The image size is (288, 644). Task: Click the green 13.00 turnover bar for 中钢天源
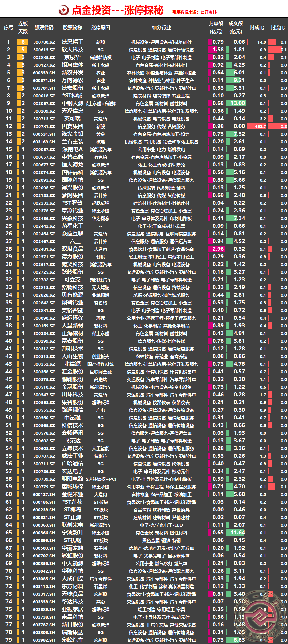pos(236,103)
